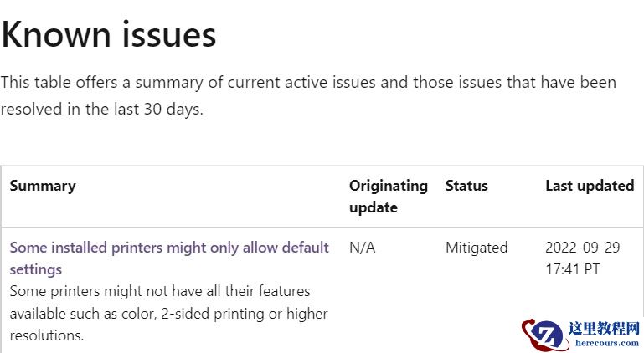Click the "Known issues" page heading
This screenshot has height=353, width=644.
pyautogui.click(x=109, y=35)
